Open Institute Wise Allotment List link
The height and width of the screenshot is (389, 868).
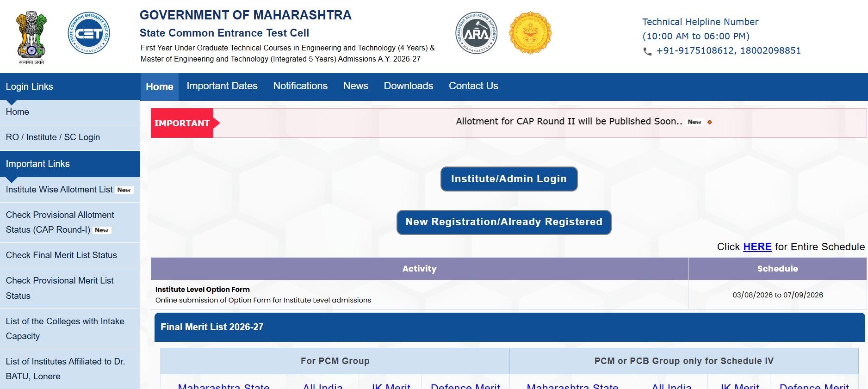[59, 190]
